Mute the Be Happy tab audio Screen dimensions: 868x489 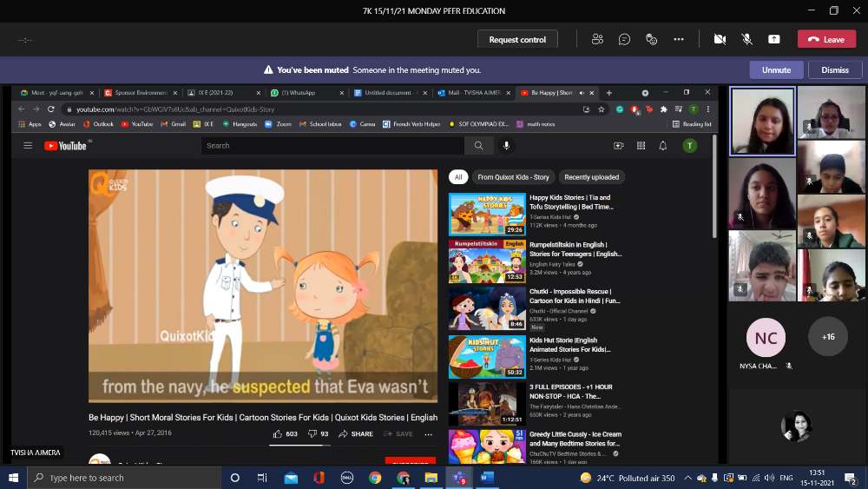click(582, 93)
